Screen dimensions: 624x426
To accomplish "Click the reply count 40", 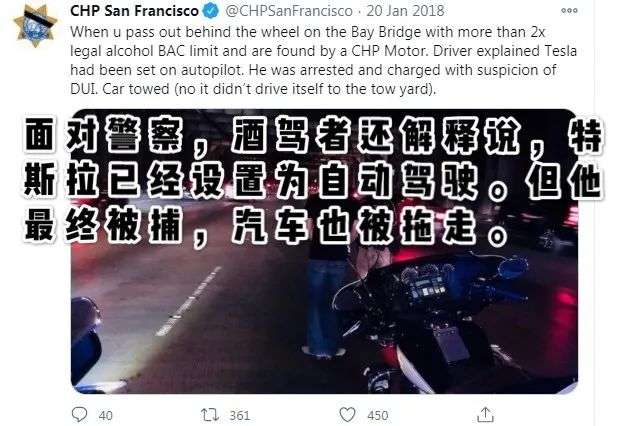I will tap(105, 416).
